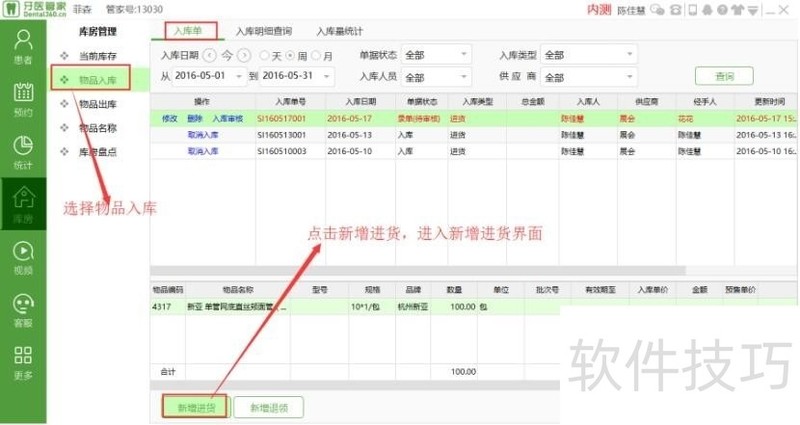This screenshot has height=425, width=800.
Task: Click the 单据状态 column header
Action: (x=422, y=102)
